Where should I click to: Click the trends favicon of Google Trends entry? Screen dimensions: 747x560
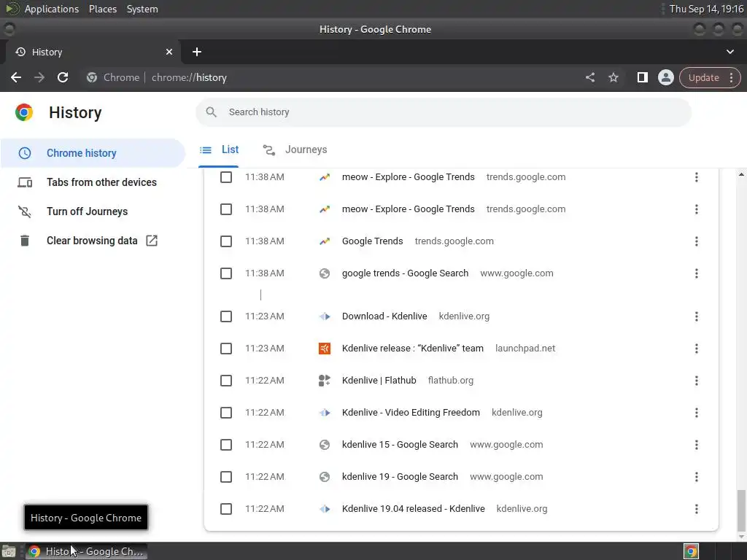[325, 241]
